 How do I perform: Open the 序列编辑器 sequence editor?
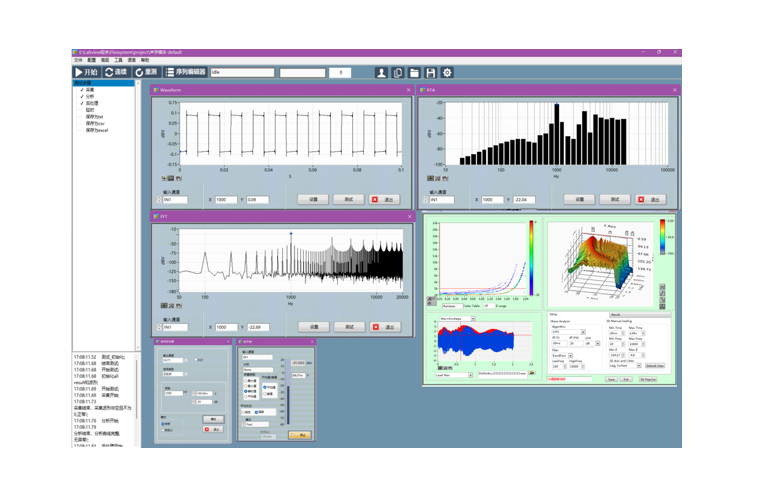click(185, 73)
